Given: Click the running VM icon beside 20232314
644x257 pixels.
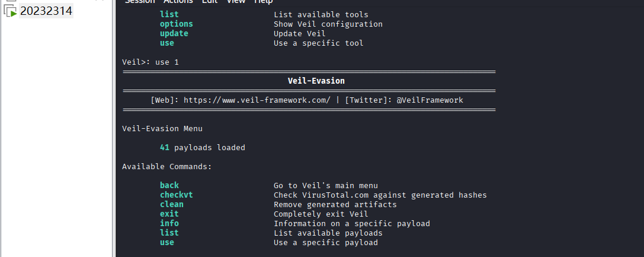Looking at the screenshot, I should (10, 11).
